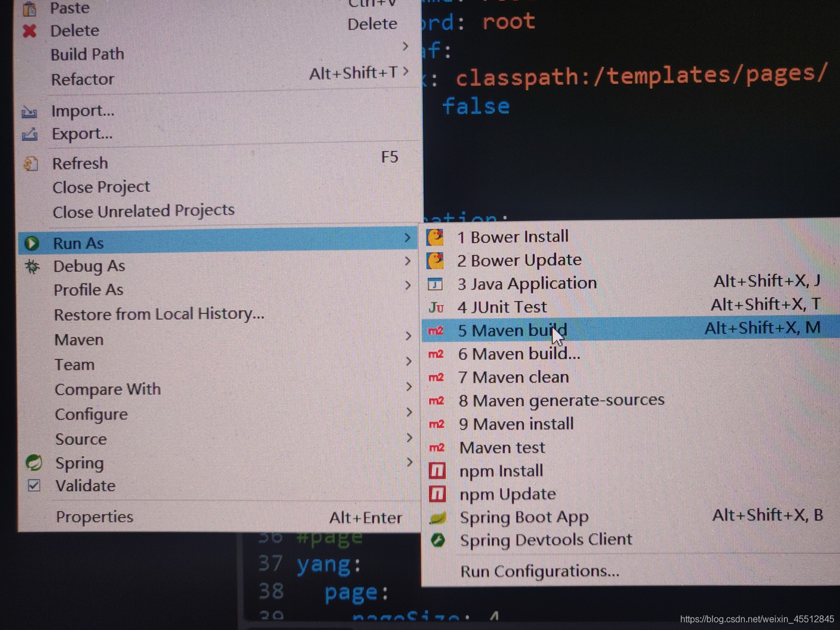The image size is (840, 630).
Task: Expand the Spring submenu arrow
Action: [x=410, y=463]
